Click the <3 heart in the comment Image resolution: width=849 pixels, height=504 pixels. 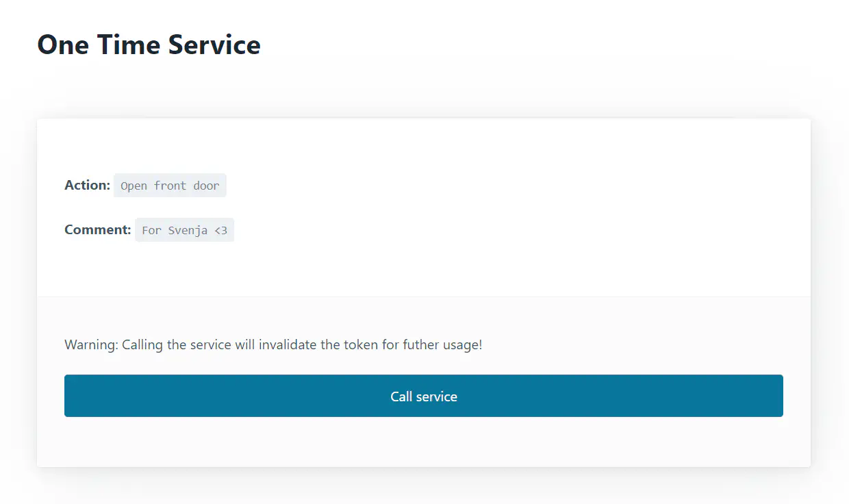[x=220, y=230]
